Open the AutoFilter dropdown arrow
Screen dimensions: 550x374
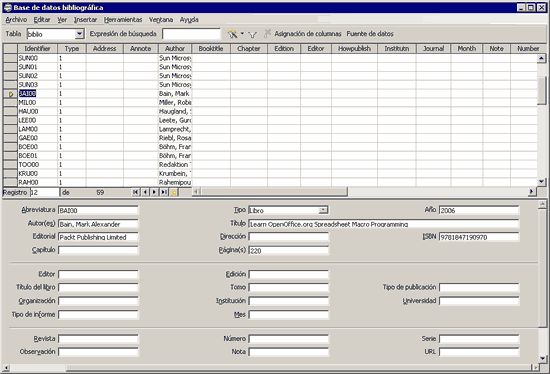pyautogui.click(x=242, y=34)
